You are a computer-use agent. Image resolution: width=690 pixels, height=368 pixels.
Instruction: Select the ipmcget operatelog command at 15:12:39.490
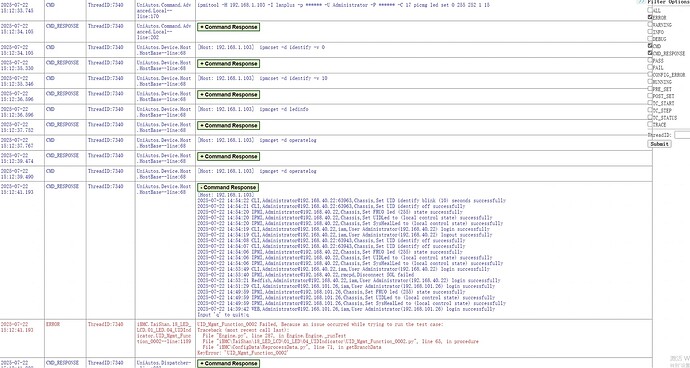point(287,171)
